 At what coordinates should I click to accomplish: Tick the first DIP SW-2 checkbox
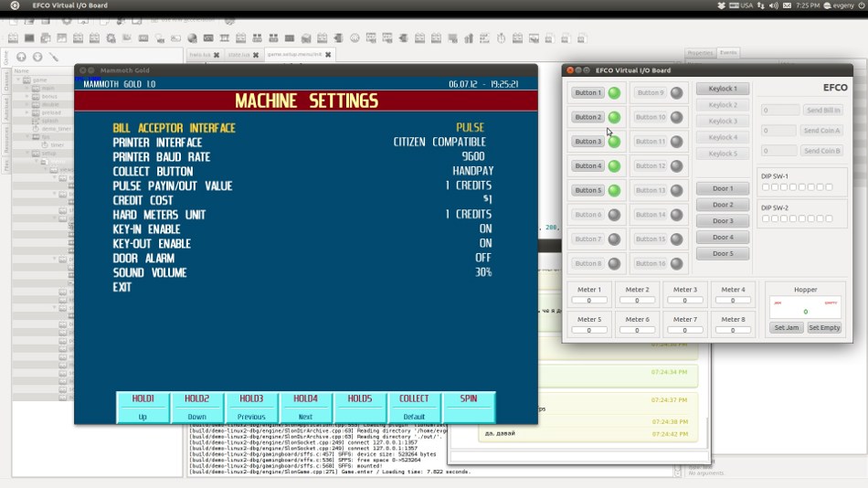pos(766,218)
